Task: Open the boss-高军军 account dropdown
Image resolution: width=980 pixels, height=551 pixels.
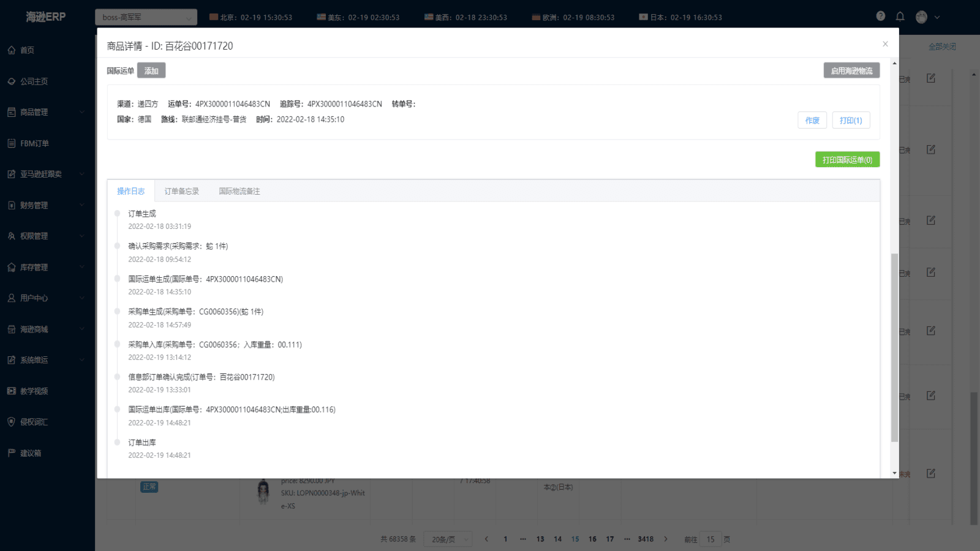Action: pyautogui.click(x=146, y=17)
